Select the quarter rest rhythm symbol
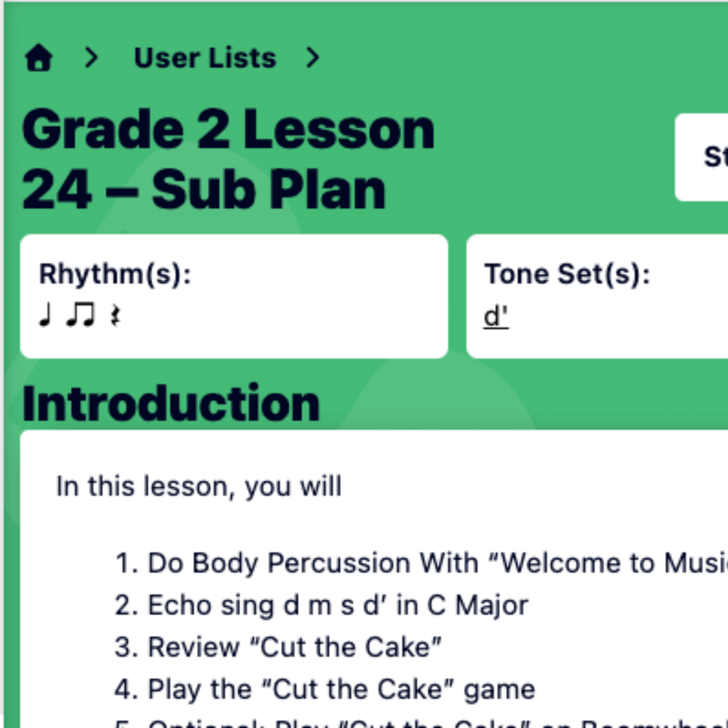The height and width of the screenshot is (728, 728). pyautogui.click(x=115, y=316)
